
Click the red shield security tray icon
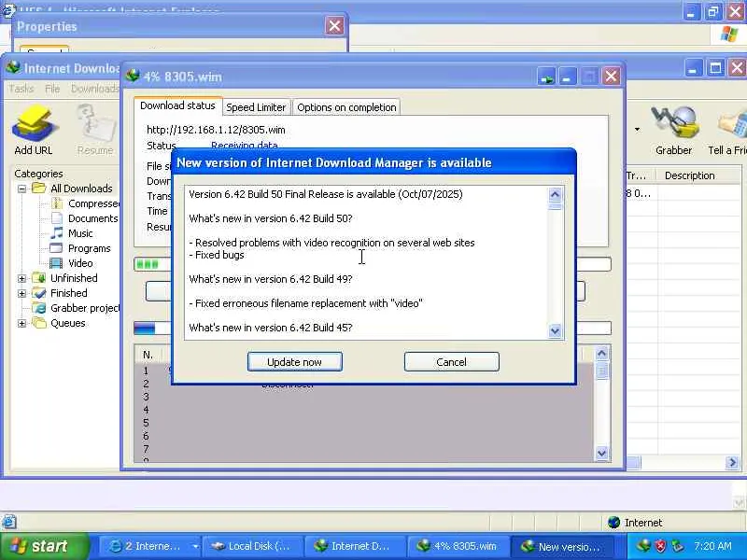661,546
